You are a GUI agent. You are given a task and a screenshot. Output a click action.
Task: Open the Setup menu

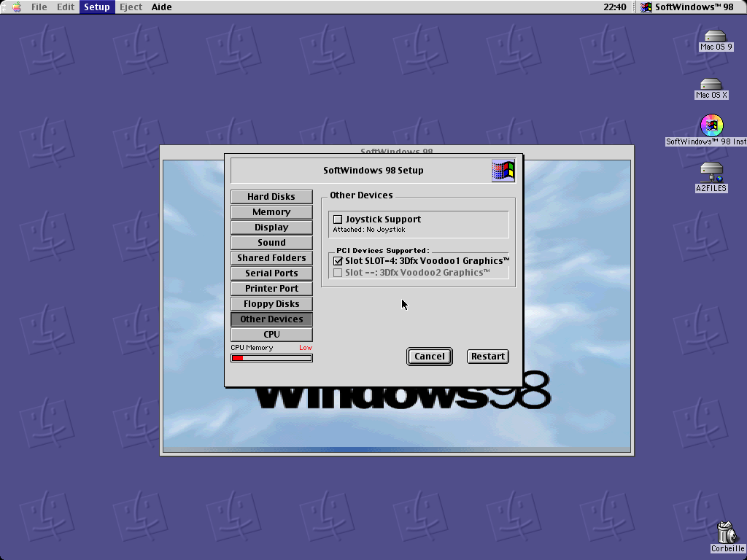coord(97,7)
